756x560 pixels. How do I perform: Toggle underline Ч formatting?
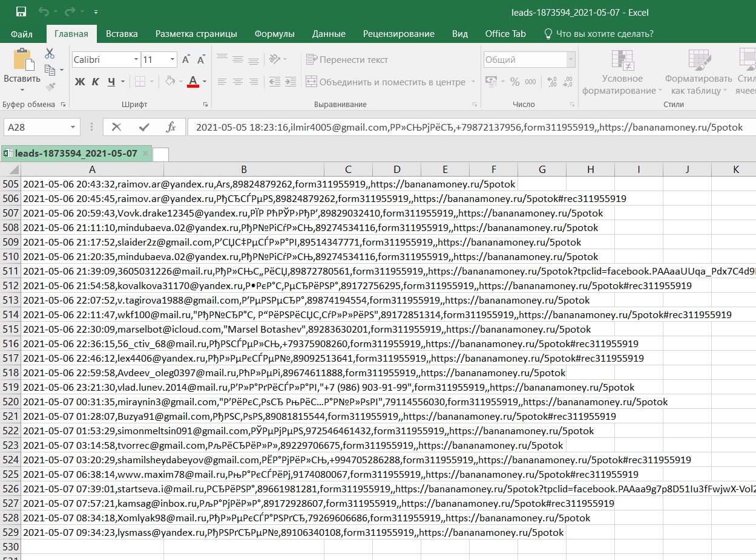pyautogui.click(x=111, y=82)
